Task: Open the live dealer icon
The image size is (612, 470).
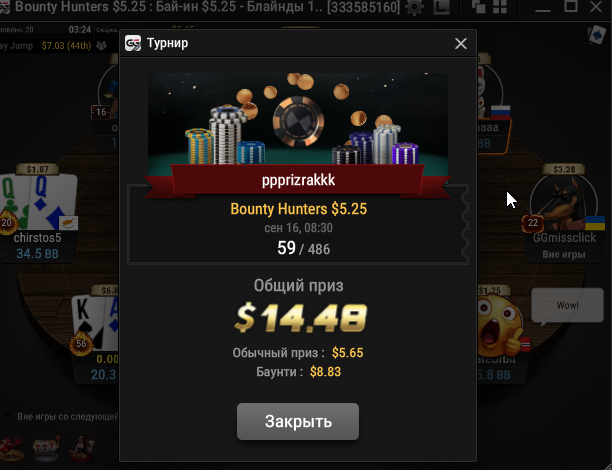Action: click(82, 448)
